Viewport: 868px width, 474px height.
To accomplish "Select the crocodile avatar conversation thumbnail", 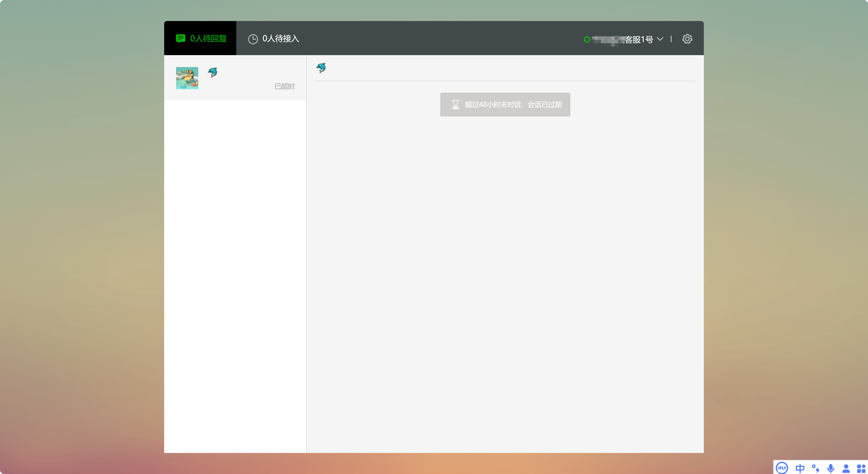I will point(187,78).
